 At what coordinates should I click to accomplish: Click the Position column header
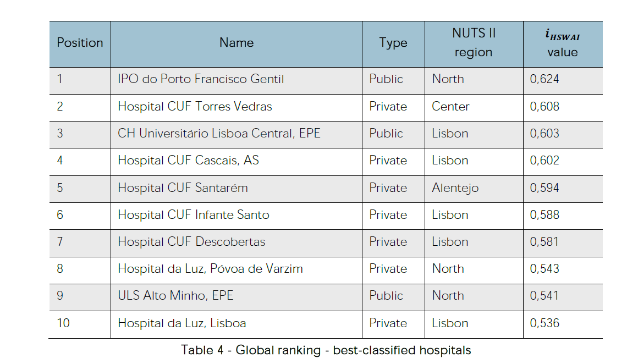coord(80,43)
